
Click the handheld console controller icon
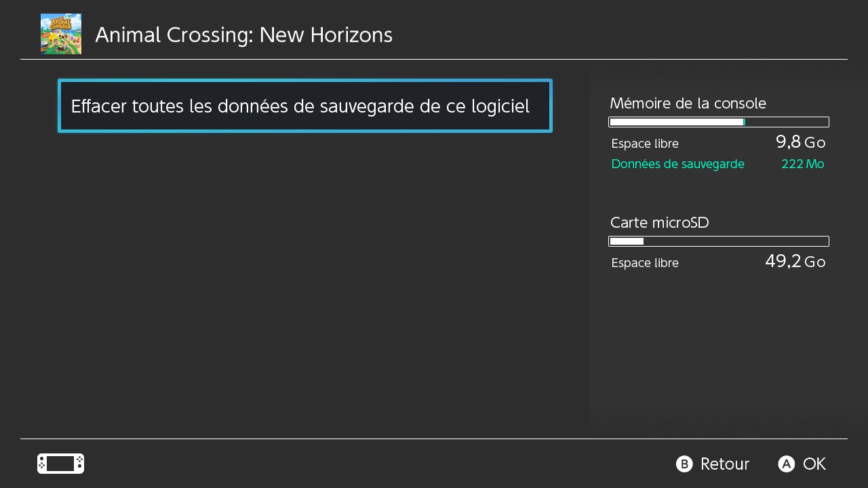click(60, 464)
